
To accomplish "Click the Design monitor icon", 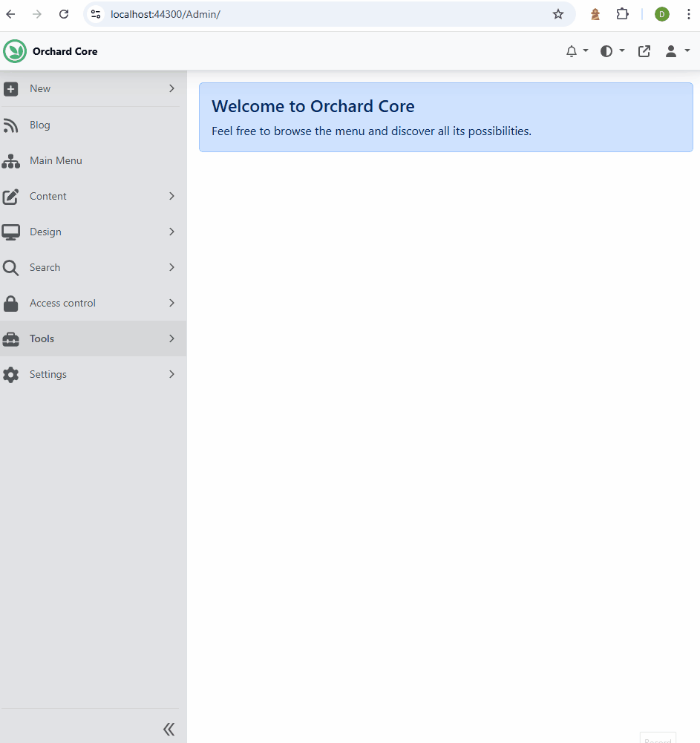I will (x=11, y=232).
